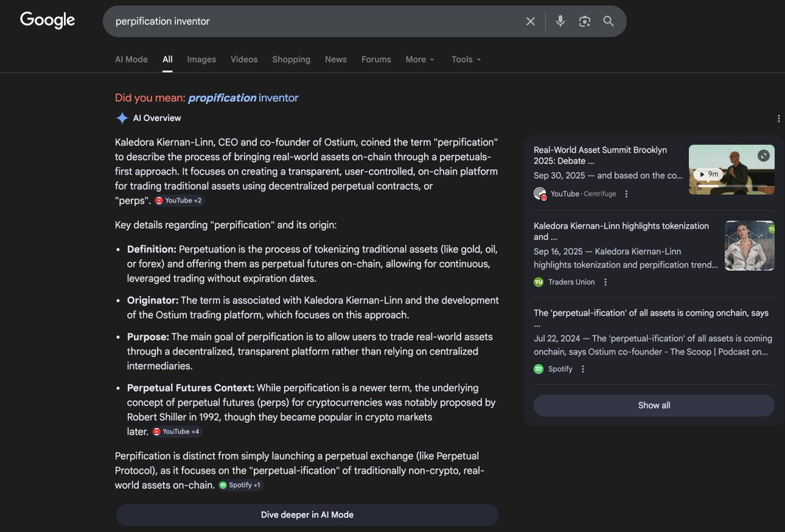Image resolution: width=785 pixels, height=532 pixels.
Task: Clear the search box with X icon
Action: point(531,22)
